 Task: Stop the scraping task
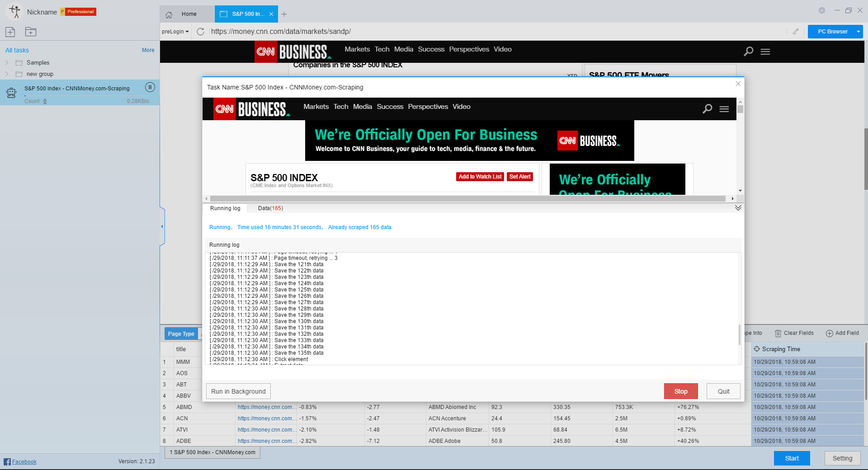pyautogui.click(x=681, y=391)
